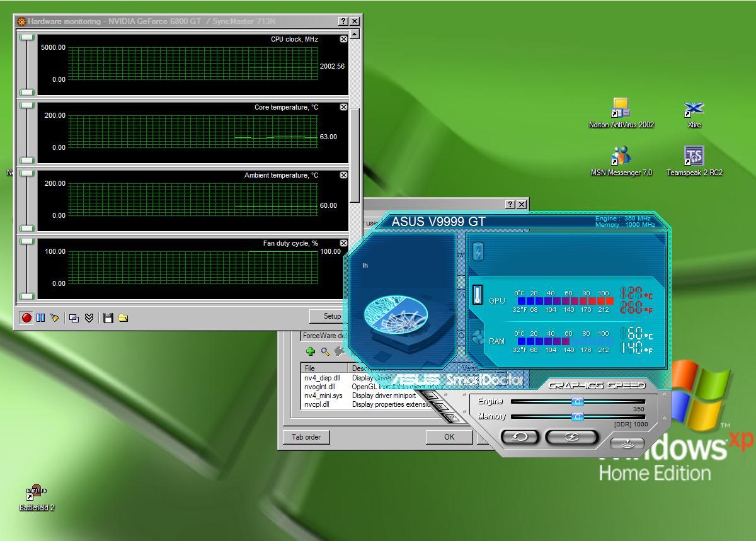Viewport: 756px width, 541px height.
Task: Select the battery voltage icon in SmartDoctor
Action: (478, 251)
